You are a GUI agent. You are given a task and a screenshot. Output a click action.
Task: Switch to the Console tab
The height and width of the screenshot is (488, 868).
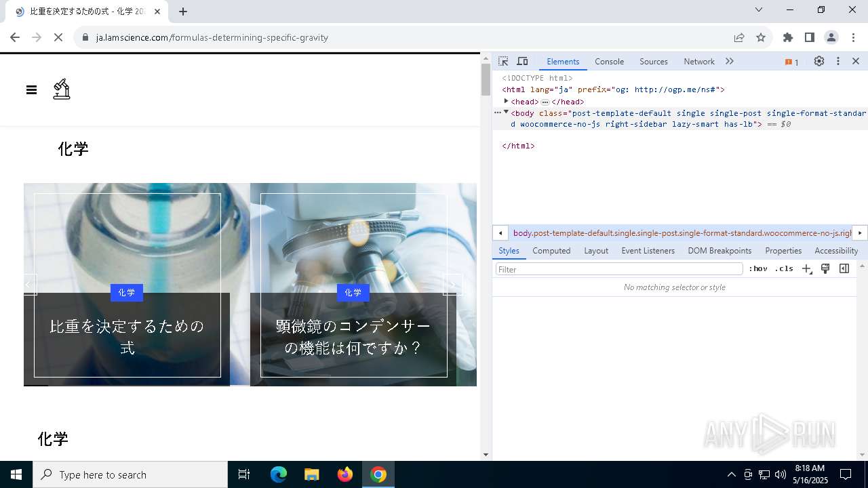pyautogui.click(x=609, y=61)
